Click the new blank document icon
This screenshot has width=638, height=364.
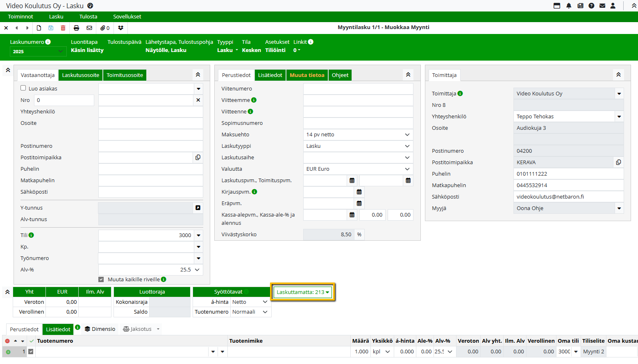coord(39,28)
